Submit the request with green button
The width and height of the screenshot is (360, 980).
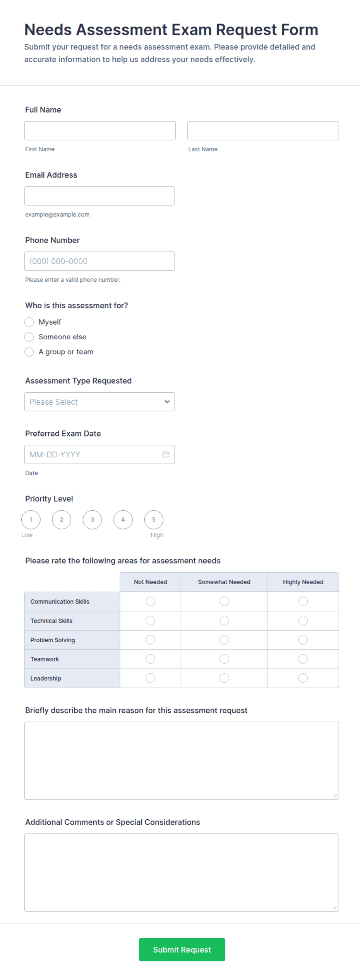[x=182, y=949]
